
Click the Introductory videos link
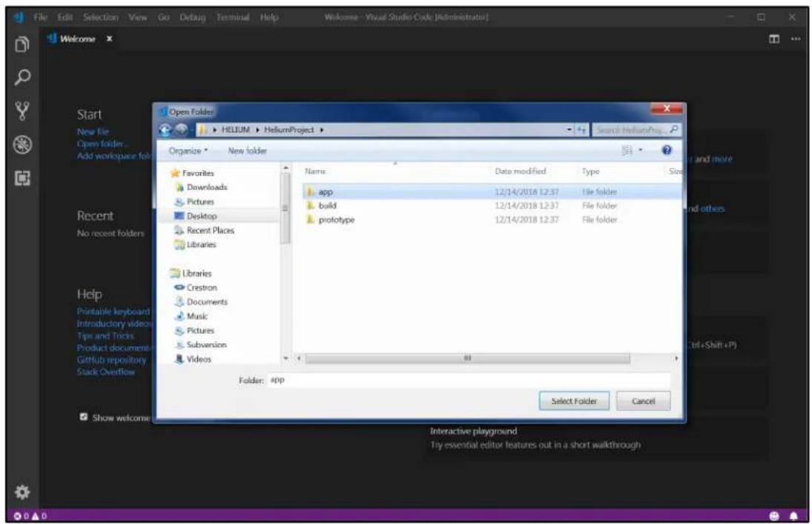[114, 324]
